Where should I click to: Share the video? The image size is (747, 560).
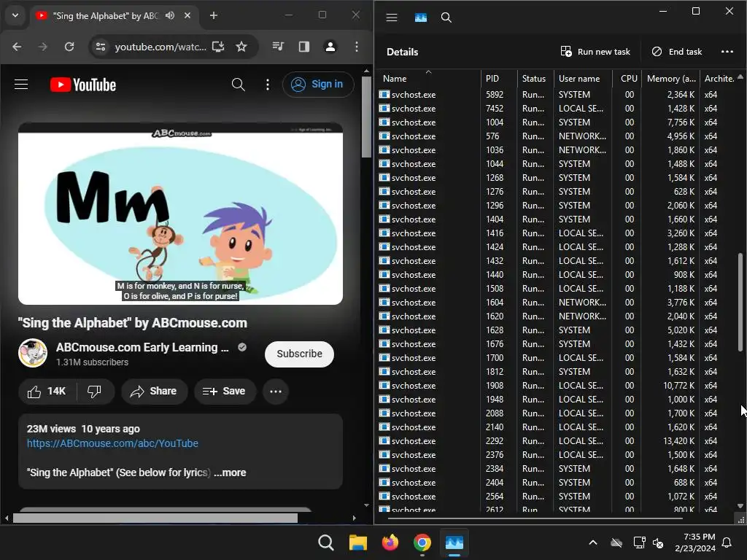[x=154, y=392]
